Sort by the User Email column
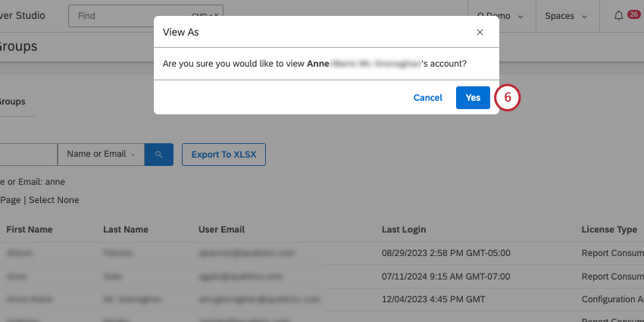This screenshot has width=644, height=322. (221, 230)
